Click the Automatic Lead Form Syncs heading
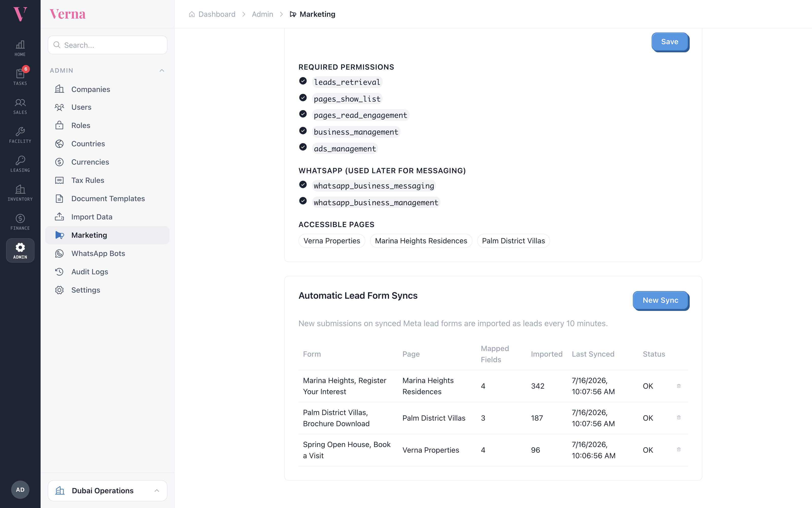Image resolution: width=812 pixels, height=508 pixels. tap(358, 295)
